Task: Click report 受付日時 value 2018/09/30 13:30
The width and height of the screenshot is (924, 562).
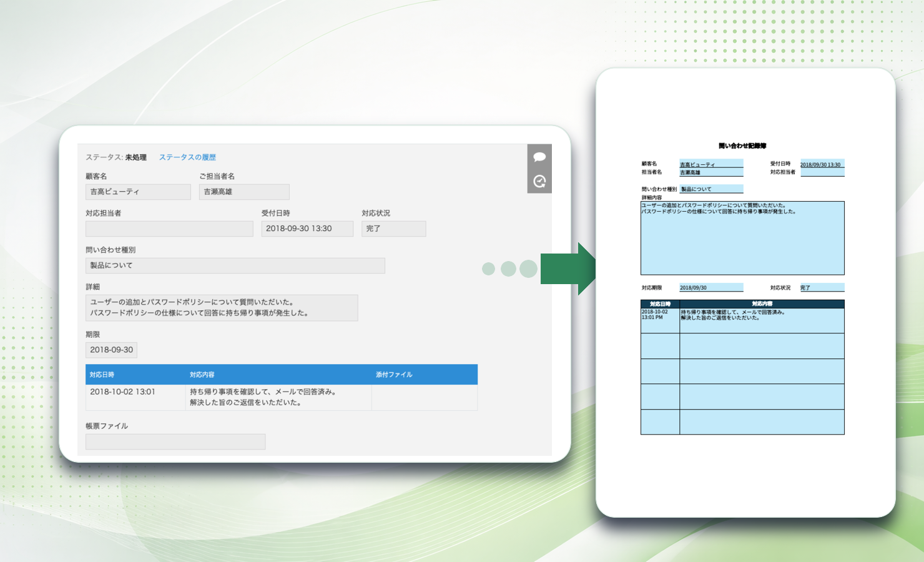Action: pyautogui.click(x=822, y=164)
